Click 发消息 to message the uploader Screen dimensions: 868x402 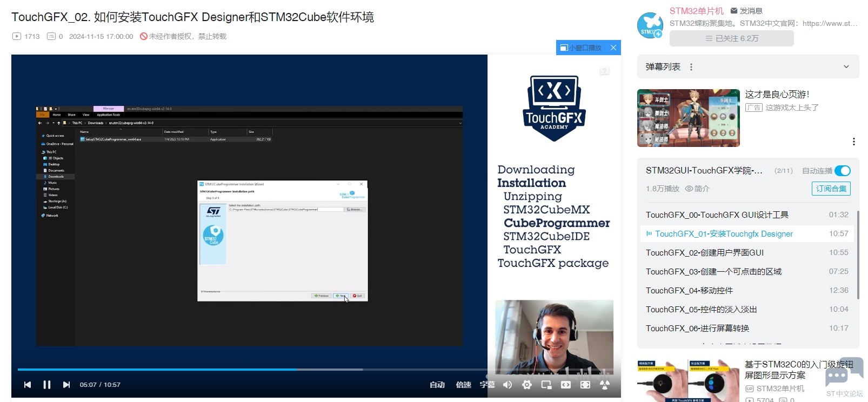pyautogui.click(x=746, y=11)
